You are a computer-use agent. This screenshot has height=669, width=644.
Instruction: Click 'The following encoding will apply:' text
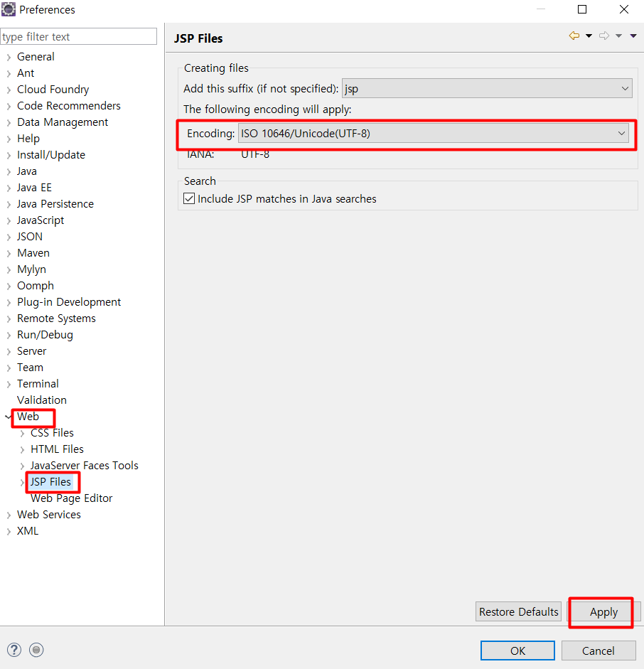pos(267,109)
